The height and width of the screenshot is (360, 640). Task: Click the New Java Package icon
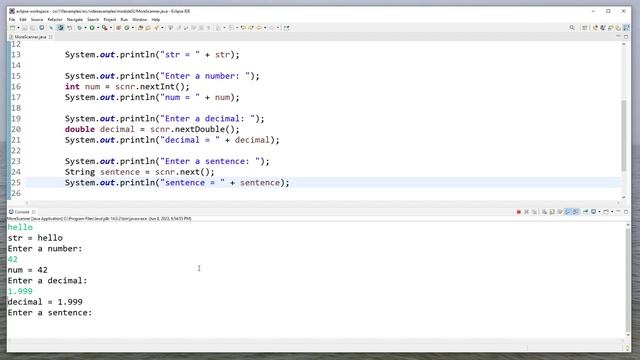click(x=118, y=28)
